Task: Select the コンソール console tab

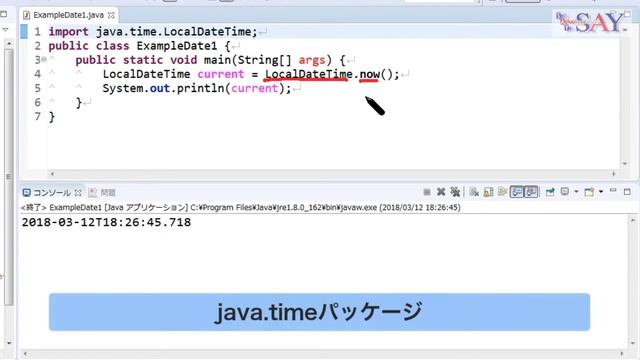Action: coord(52,193)
